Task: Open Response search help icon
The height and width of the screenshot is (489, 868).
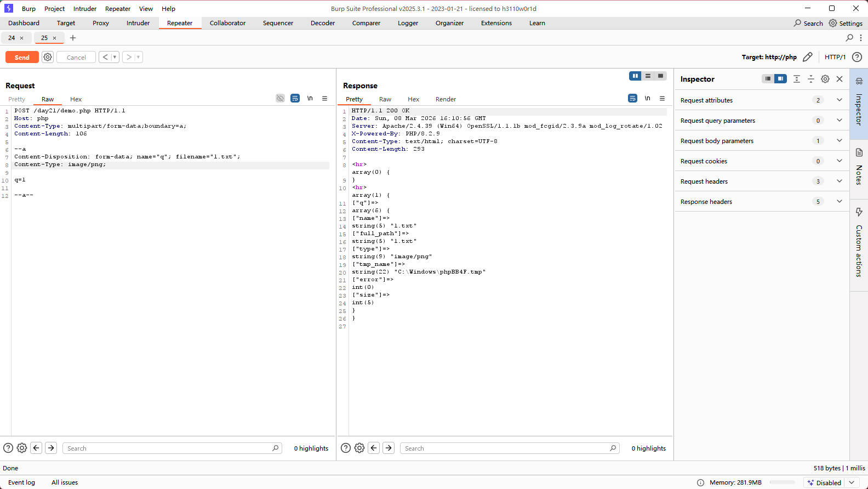Action: pos(346,448)
